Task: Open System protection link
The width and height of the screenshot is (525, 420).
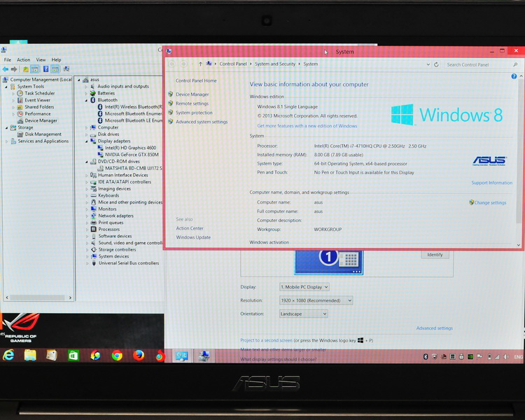Action: point(194,113)
